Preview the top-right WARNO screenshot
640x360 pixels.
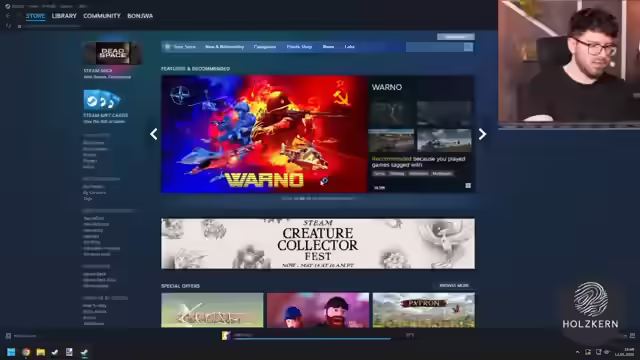[444, 114]
